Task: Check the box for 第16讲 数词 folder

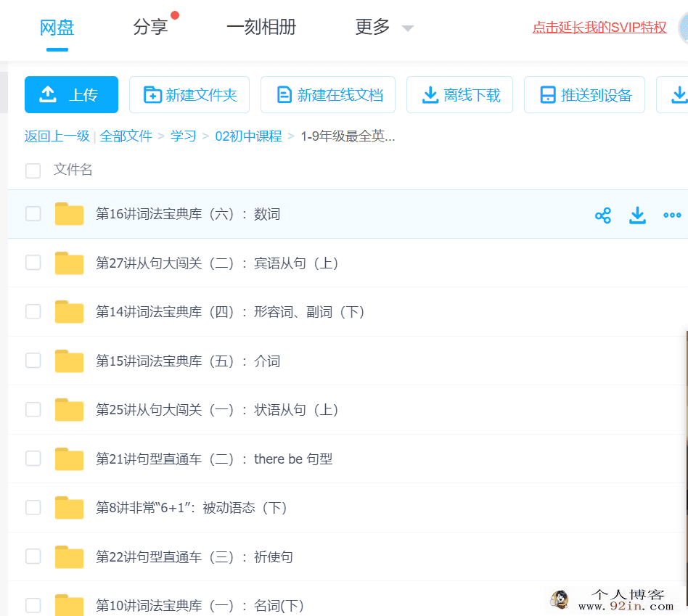Action: pyautogui.click(x=33, y=214)
